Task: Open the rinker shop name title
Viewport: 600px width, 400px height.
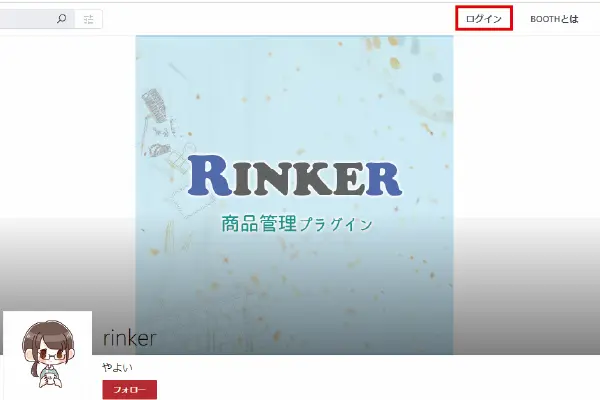Action: (x=129, y=338)
